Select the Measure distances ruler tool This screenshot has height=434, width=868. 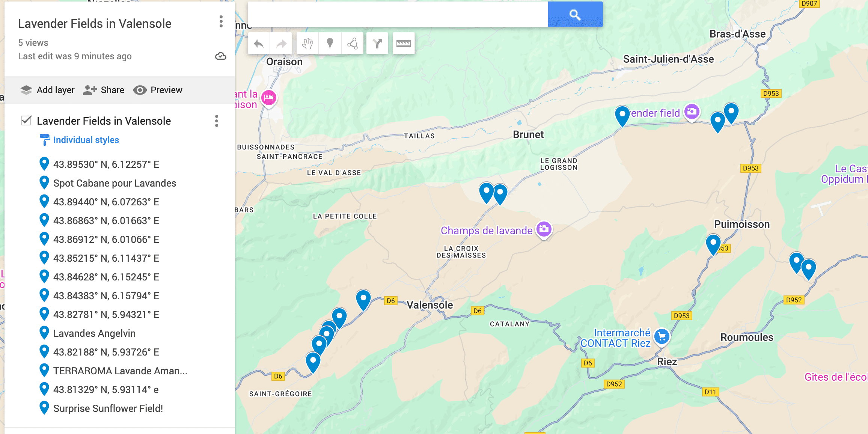point(404,44)
